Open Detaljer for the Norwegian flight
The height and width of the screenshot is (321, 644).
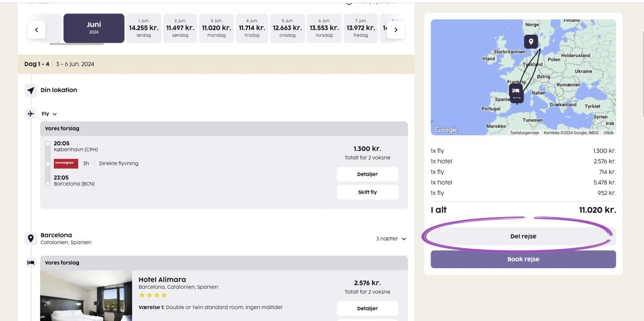point(367,174)
